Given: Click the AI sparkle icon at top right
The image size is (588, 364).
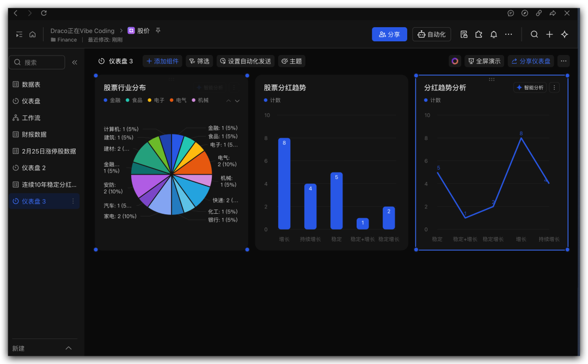Looking at the screenshot, I should 565,34.
